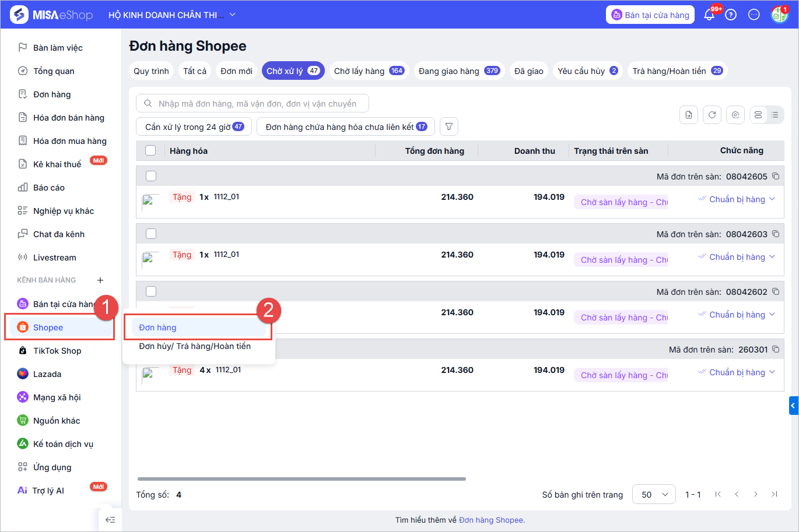Open the order list settings gear
This screenshot has width=799, height=532.
click(735, 115)
